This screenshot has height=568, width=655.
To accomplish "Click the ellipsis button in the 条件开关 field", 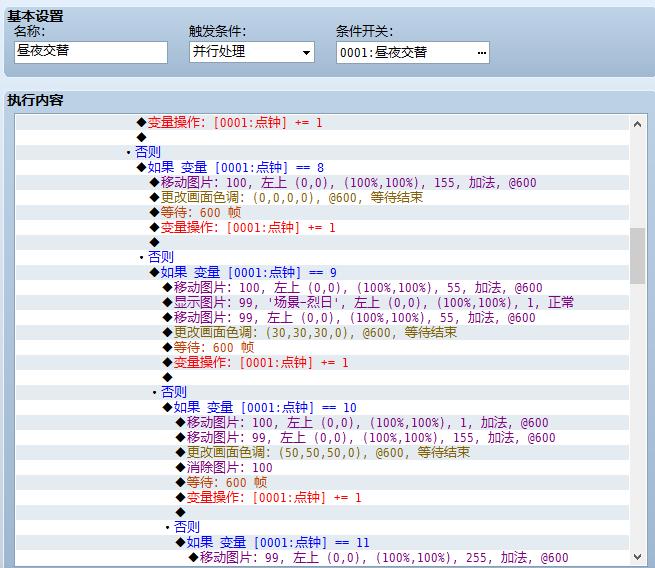I will (482, 53).
